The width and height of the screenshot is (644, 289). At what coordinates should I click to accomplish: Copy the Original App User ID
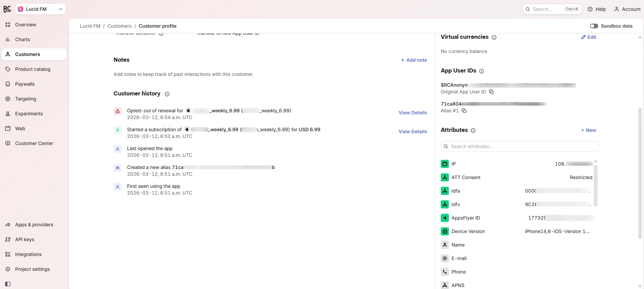pyautogui.click(x=491, y=92)
